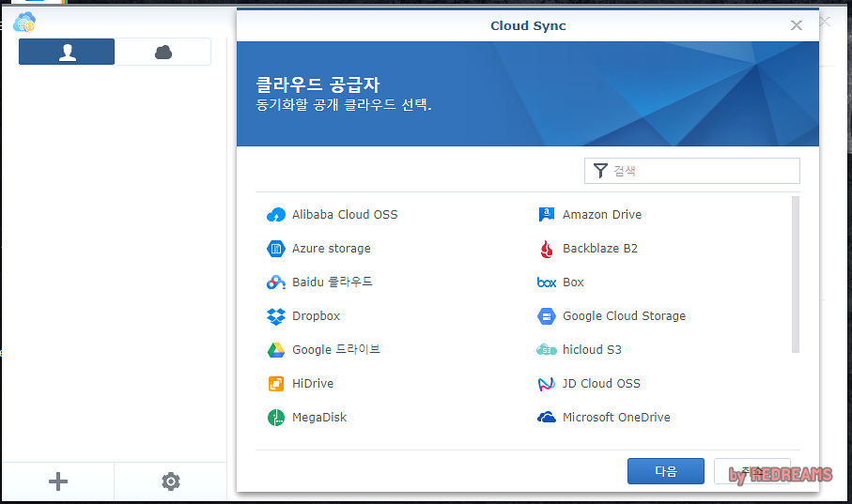Click the MegaDisk green icon
This screenshot has height=504, width=852.
pyautogui.click(x=276, y=417)
